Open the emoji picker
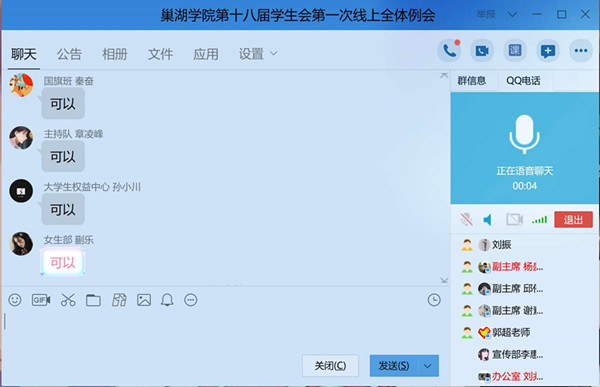600x387 pixels. (15, 300)
